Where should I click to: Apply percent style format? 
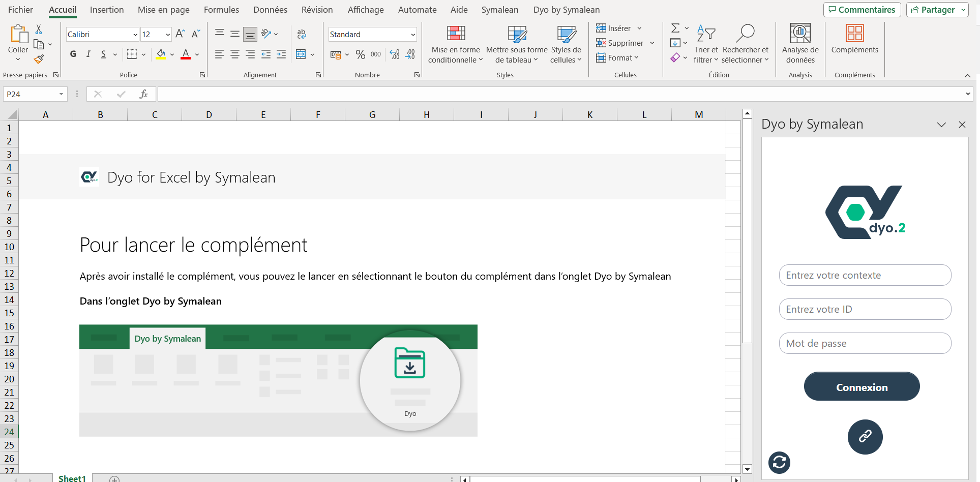361,54
